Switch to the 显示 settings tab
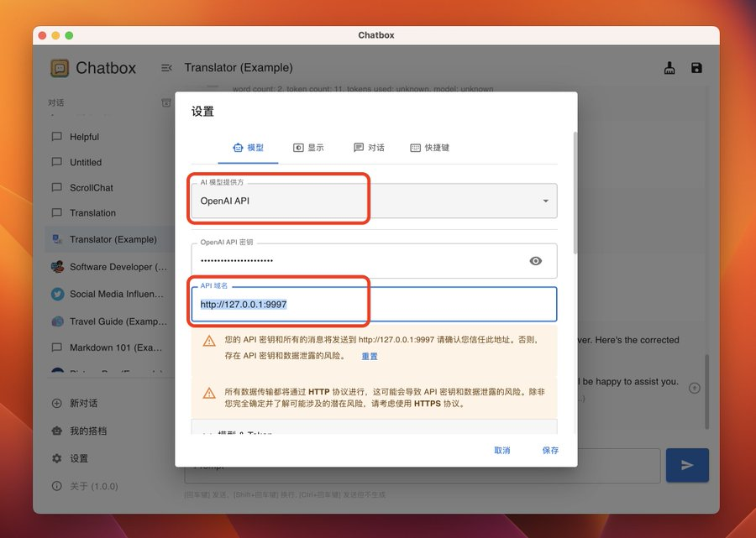 point(307,149)
